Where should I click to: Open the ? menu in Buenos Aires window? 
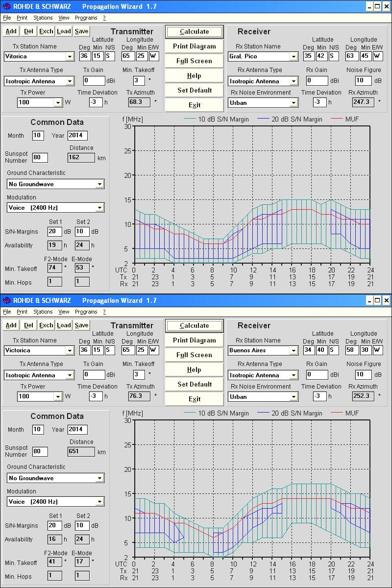click(104, 312)
